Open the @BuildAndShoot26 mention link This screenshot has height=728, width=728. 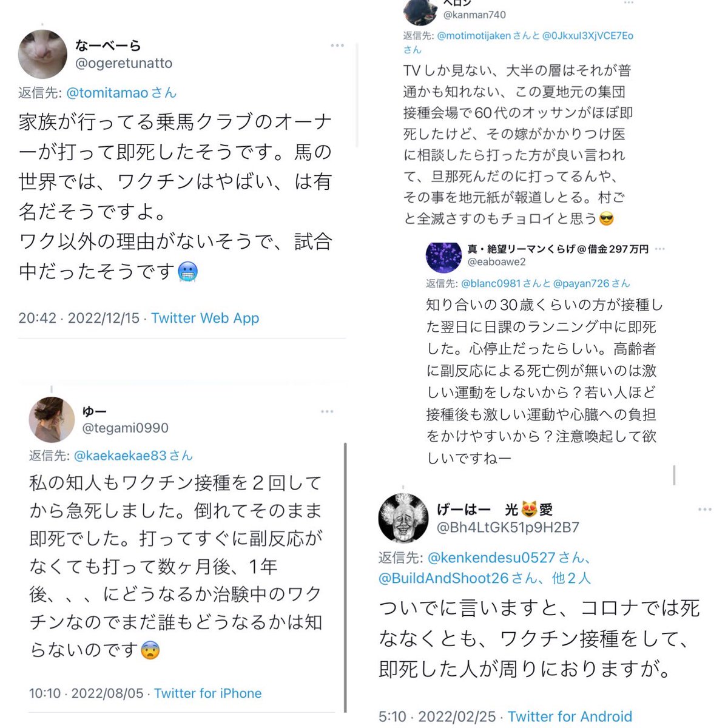coord(443,578)
